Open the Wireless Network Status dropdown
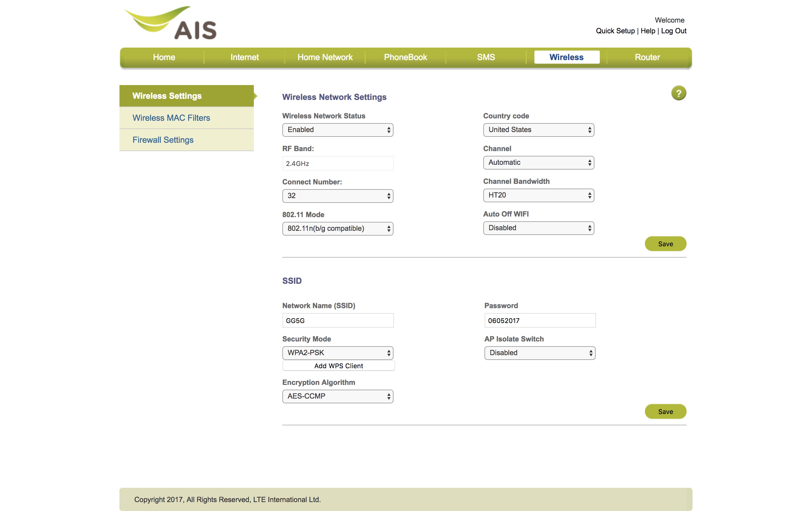Screen dimensions: 812x511 pyautogui.click(x=338, y=130)
